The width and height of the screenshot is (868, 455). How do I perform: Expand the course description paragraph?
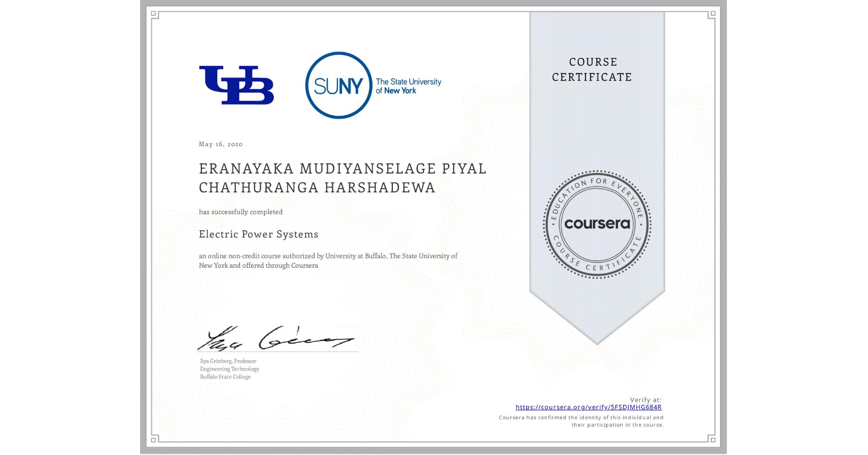pyautogui.click(x=327, y=260)
